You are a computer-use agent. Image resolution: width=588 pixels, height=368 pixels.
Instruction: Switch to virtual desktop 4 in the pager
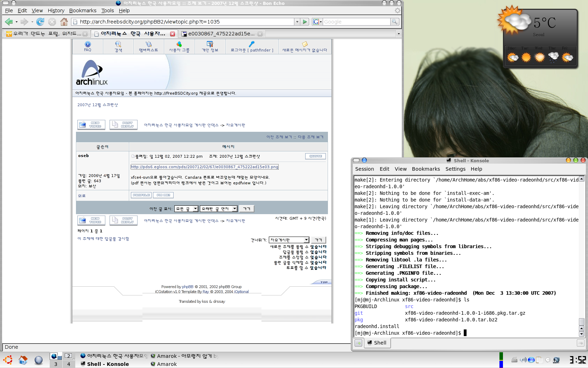69,364
